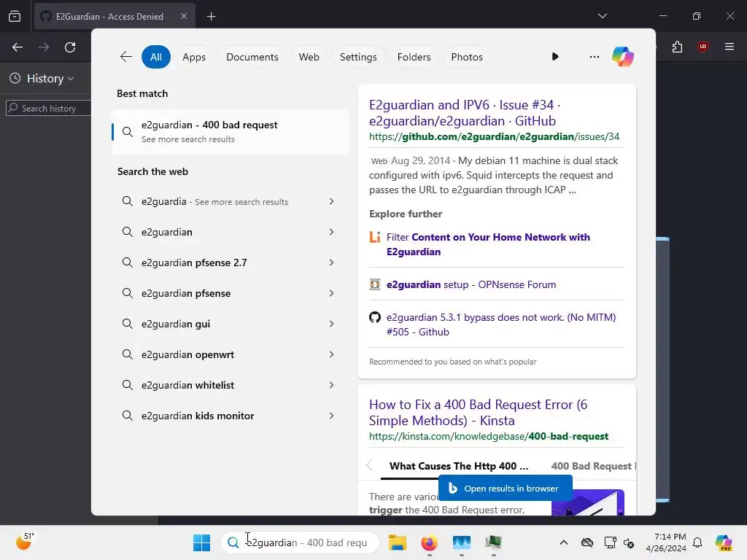This screenshot has width=747, height=560.
Task: Select the Apps search filter
Action: pos(194,57)
